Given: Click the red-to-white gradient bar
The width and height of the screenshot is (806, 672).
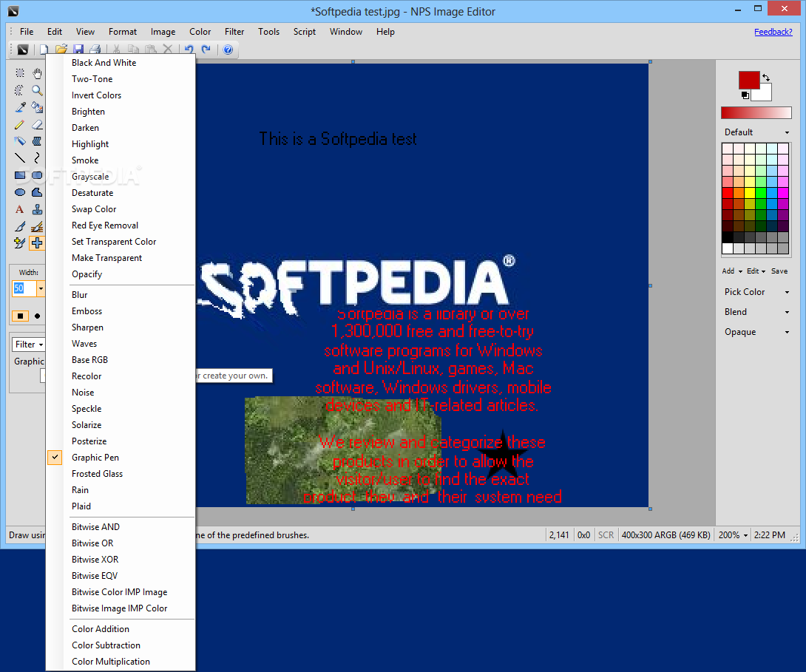Looking at the screenshot, I should (x=756, y=112).
